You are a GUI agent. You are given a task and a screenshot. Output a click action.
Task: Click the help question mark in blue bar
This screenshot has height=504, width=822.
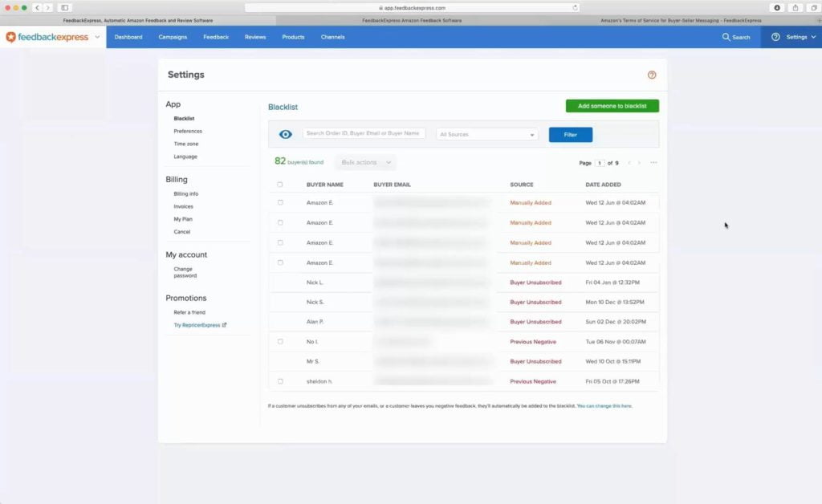775,37
